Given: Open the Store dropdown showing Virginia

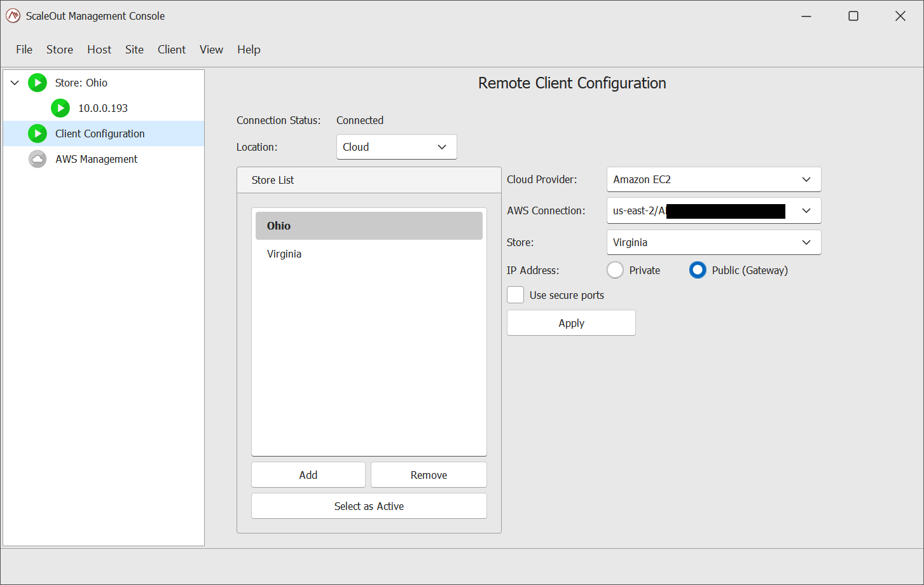Looking at the screenshot, I should [x=714, y=242].
